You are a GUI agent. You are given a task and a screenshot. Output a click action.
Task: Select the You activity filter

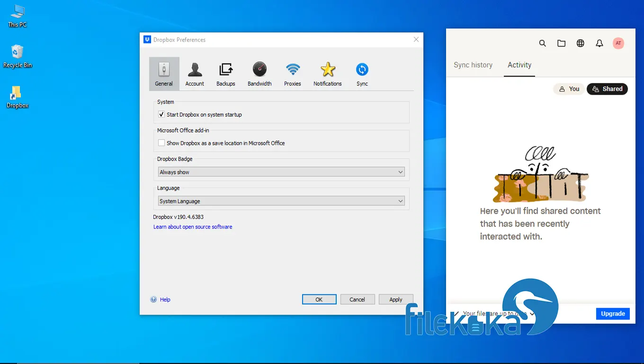tap(569, 89)
